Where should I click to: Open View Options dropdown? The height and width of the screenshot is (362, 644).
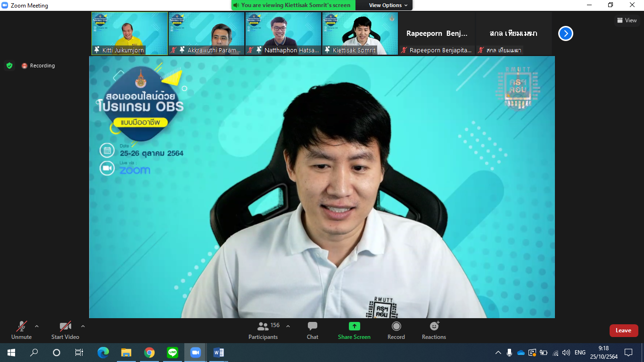[x=388, y=5]
